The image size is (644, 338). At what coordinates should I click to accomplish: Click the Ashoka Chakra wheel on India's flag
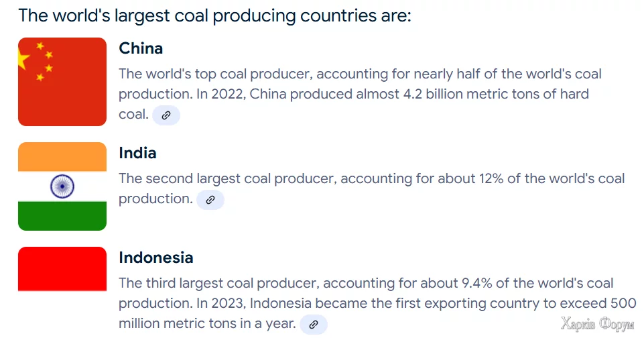pos(62,186)
